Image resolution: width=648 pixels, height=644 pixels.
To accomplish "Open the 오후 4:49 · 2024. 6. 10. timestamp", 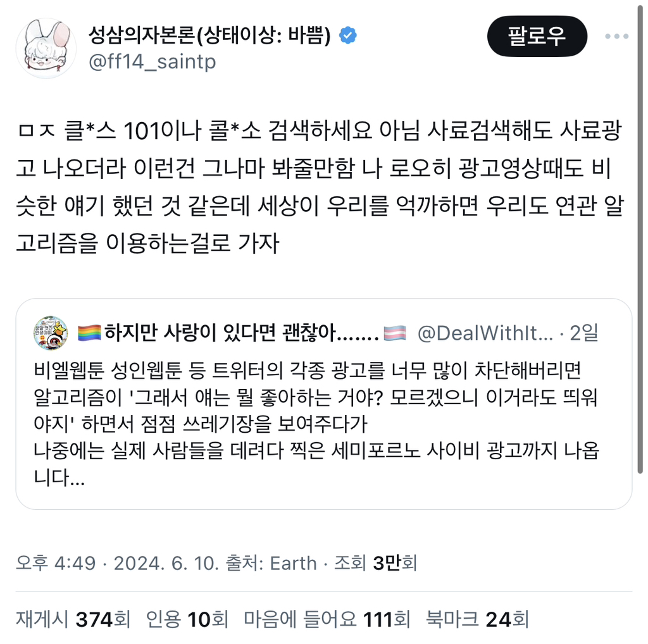I will [117, 563].
